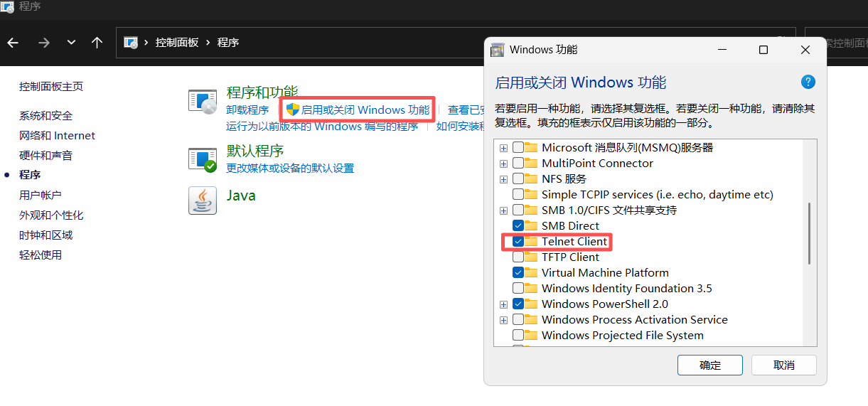Image resolution: width=868 pixels, height=406 pixels.
Task: Check the NFS 服务 checkbox
Action: pos(518,179)
